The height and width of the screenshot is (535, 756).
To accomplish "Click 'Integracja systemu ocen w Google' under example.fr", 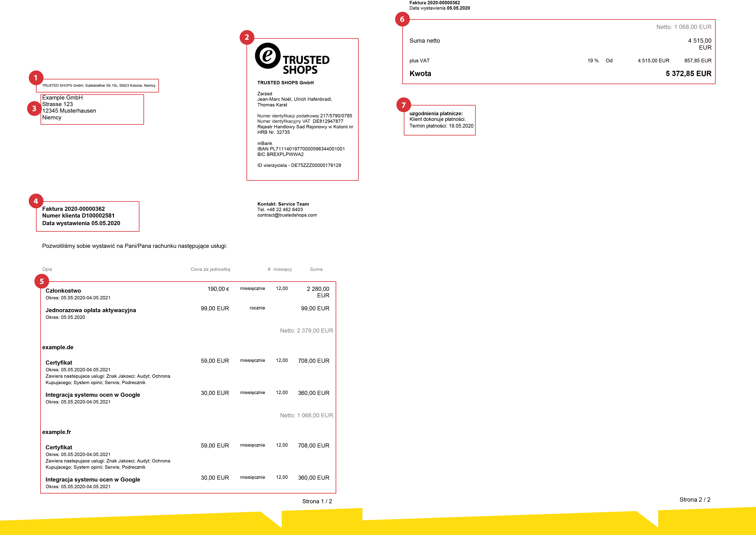I will (x=93, y=480).
